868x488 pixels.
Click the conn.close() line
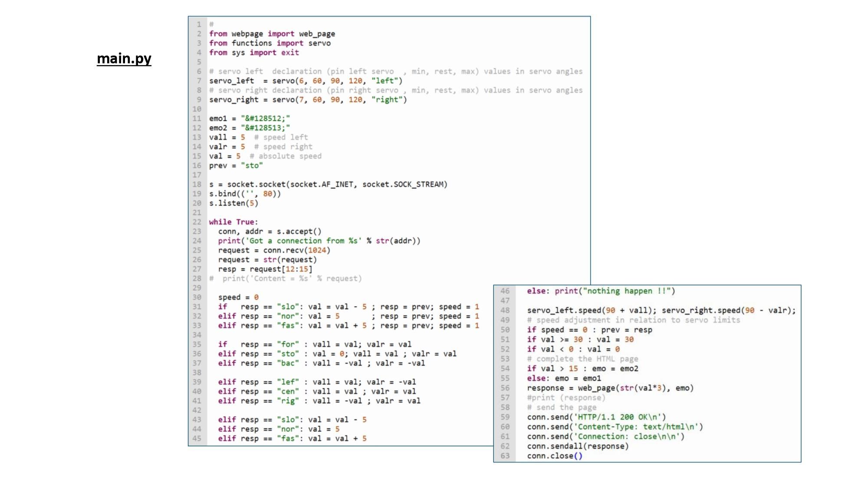click(555, 456)
